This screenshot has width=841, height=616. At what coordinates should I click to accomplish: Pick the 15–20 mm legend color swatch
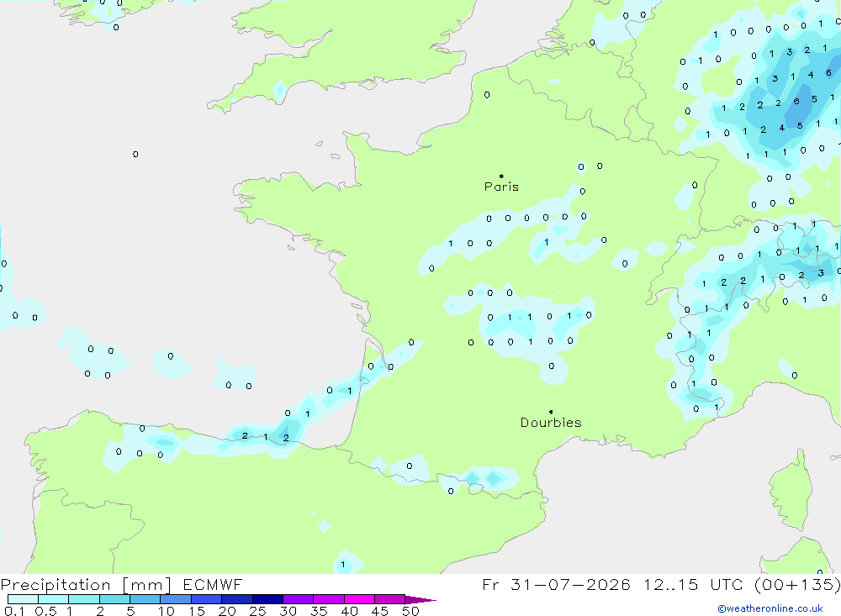tap(207, 599)
